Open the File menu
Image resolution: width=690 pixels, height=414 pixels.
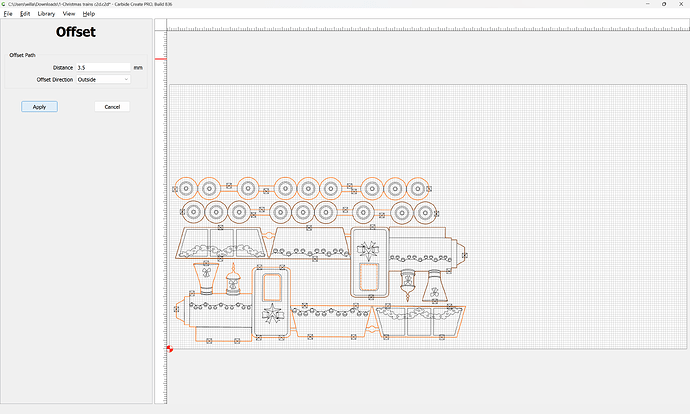[7, 14]
